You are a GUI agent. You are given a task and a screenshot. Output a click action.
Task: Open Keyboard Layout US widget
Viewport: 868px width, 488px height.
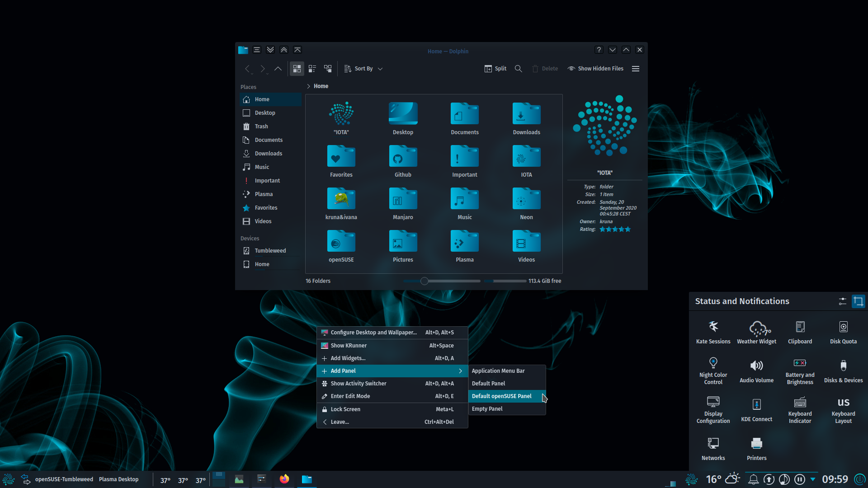coord(844,410)
